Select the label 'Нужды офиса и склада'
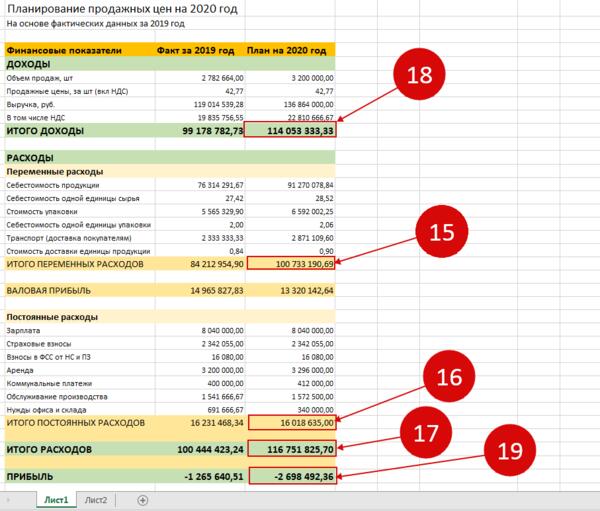Viewport: 600px width, 511px height. point(46,410)
